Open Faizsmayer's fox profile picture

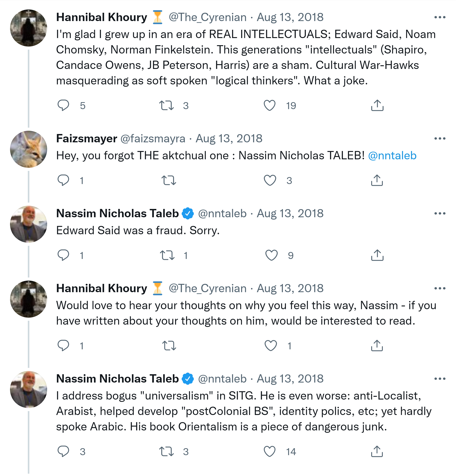pos(29,149)
